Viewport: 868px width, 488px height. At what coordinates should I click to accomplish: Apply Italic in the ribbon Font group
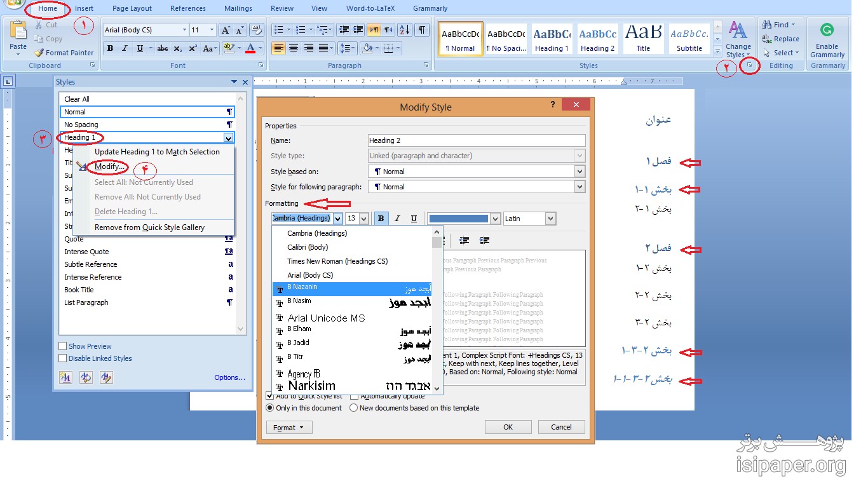[x=125, y=48]
